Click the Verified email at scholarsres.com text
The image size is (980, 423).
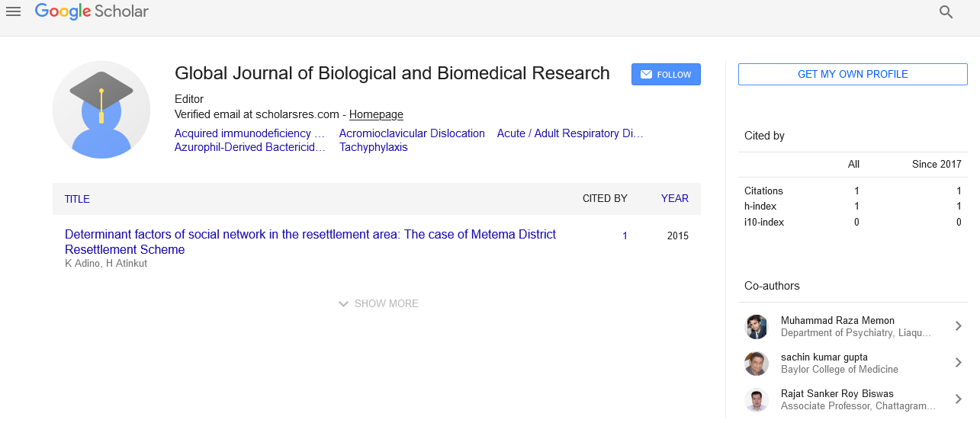click(256, 114)
